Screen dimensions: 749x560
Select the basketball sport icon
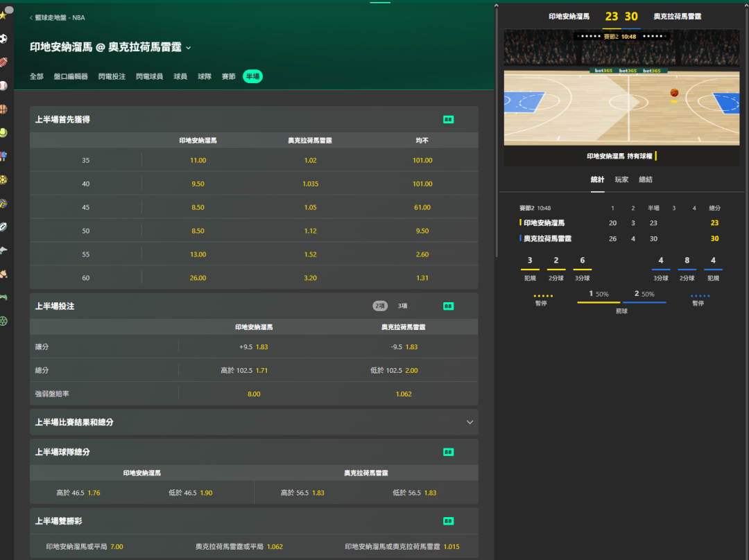(3, 110)
